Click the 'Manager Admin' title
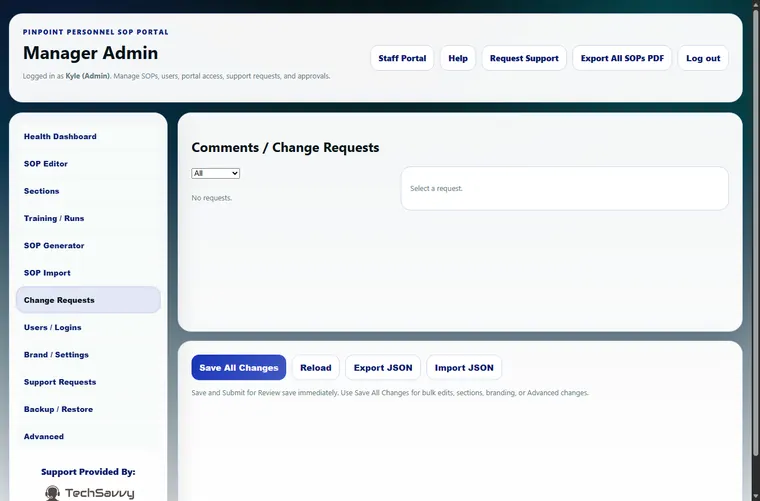The width and height of the screenshot is (760, 501). 91,53
